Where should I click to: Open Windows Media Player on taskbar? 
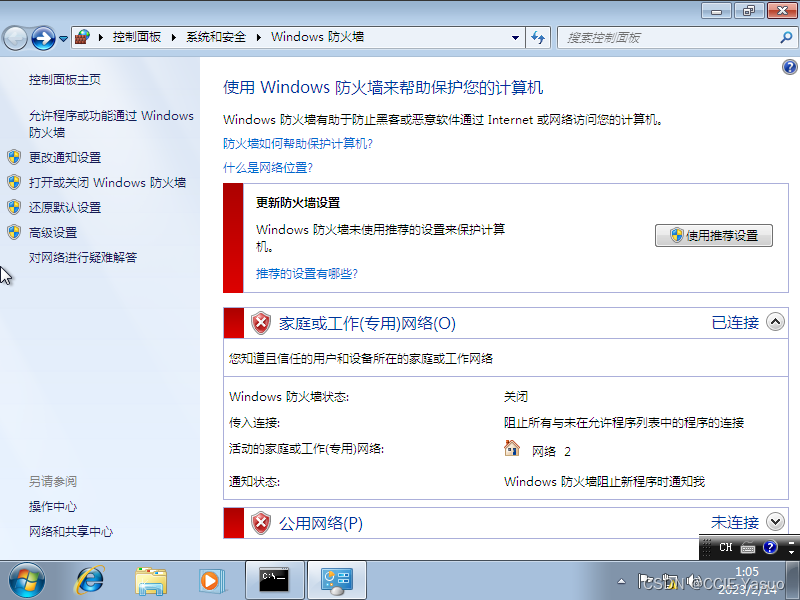212,581
